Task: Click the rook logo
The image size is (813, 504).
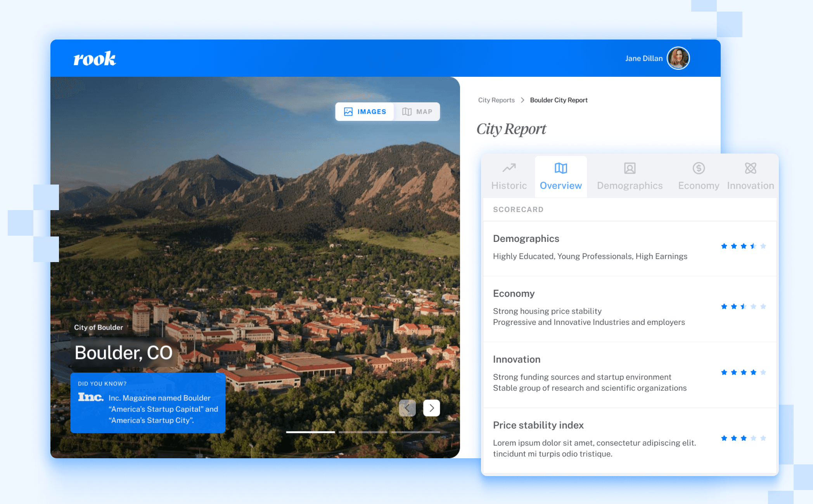Action: click(95, 59)
